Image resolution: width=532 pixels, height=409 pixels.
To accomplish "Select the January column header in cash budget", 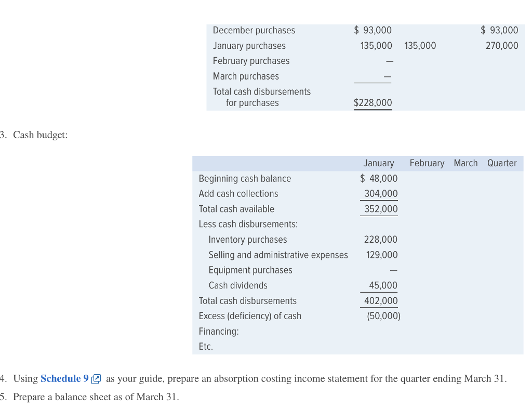I will coord(378,163).
